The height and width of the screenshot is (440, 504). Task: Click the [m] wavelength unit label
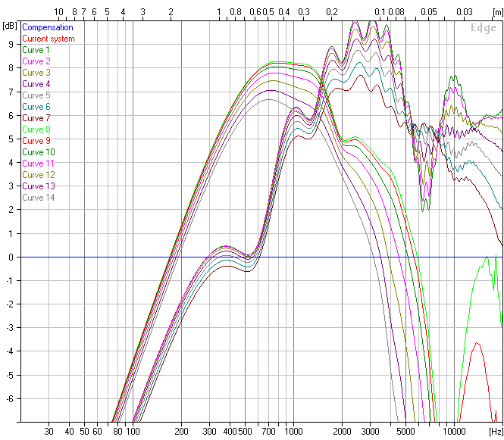click(498, 12)
